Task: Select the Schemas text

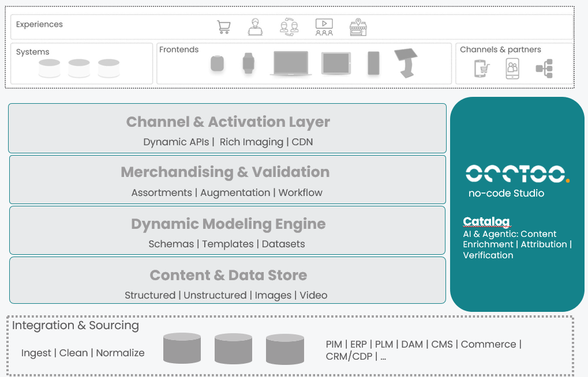Action: tap(171, 244)
